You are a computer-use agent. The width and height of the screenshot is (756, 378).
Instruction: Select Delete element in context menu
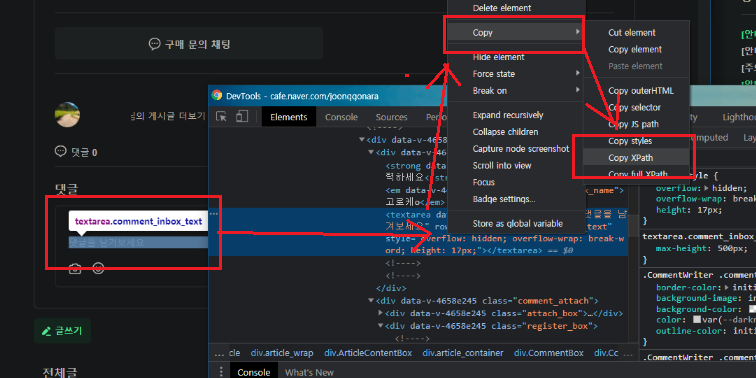point(502,8)
